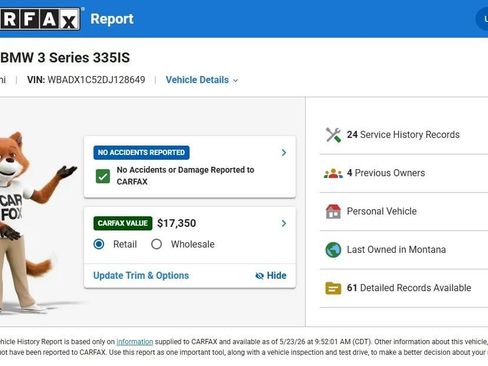Click the Previous Owners people icon

click(x=333, y=173)
